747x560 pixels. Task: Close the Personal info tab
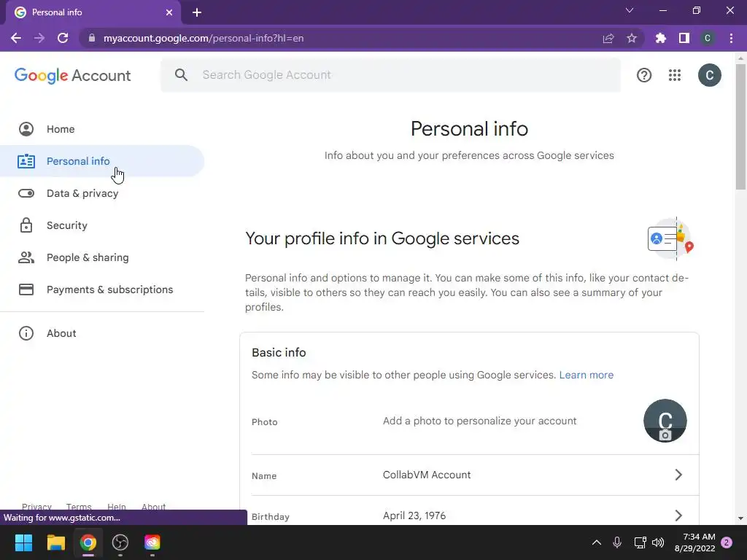click(169, 12)
